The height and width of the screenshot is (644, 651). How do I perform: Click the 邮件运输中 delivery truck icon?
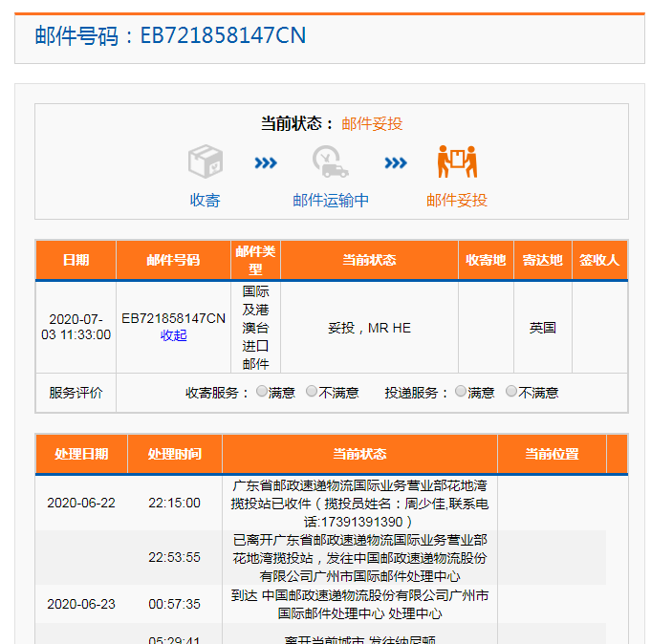[x=331, y=161]
